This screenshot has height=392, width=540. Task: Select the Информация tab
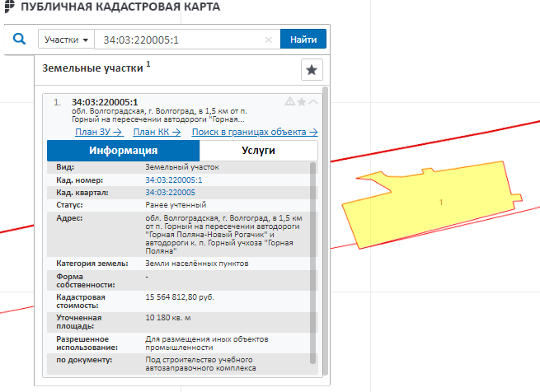coord(124,151)
